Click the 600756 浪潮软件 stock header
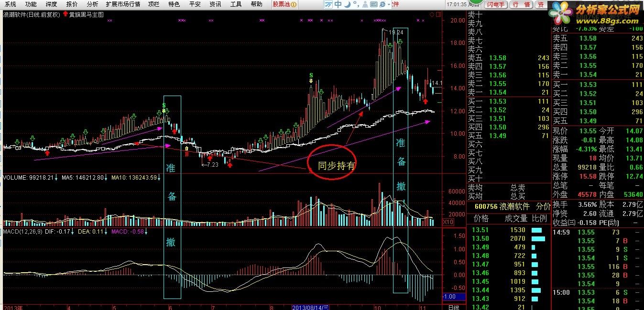The image size is (644, 310). coord(502,207)
